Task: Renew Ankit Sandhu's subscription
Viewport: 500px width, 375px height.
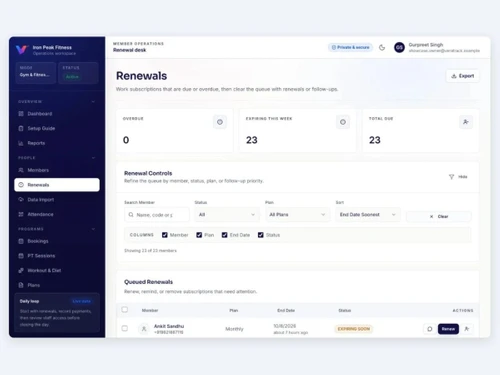Action: [448, 329]
